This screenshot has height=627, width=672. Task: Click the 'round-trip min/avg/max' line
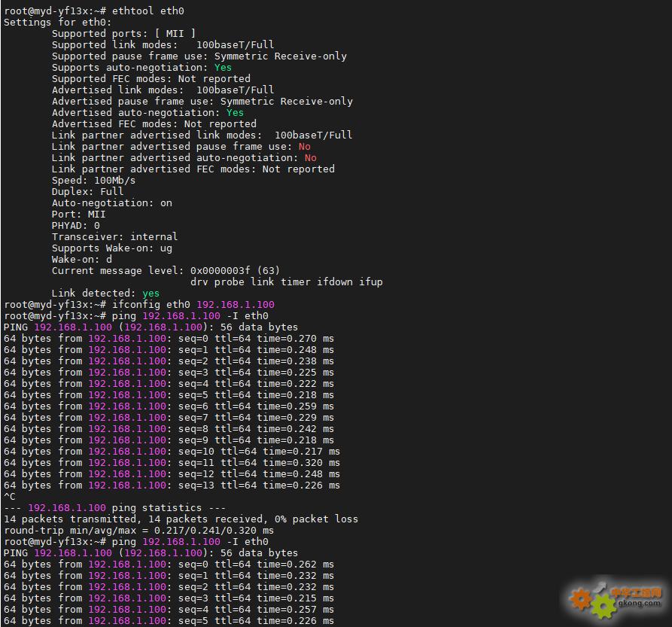[x=138, y=531]
